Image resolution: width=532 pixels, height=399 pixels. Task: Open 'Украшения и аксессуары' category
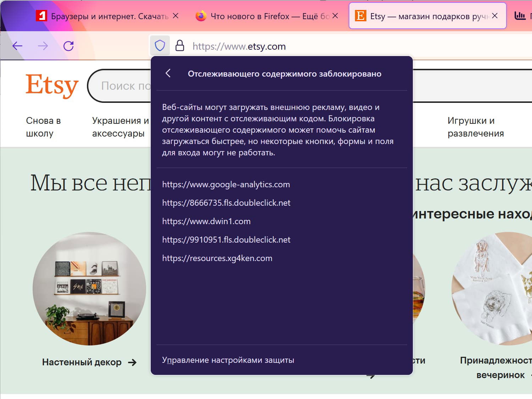[x=121, y=127]
